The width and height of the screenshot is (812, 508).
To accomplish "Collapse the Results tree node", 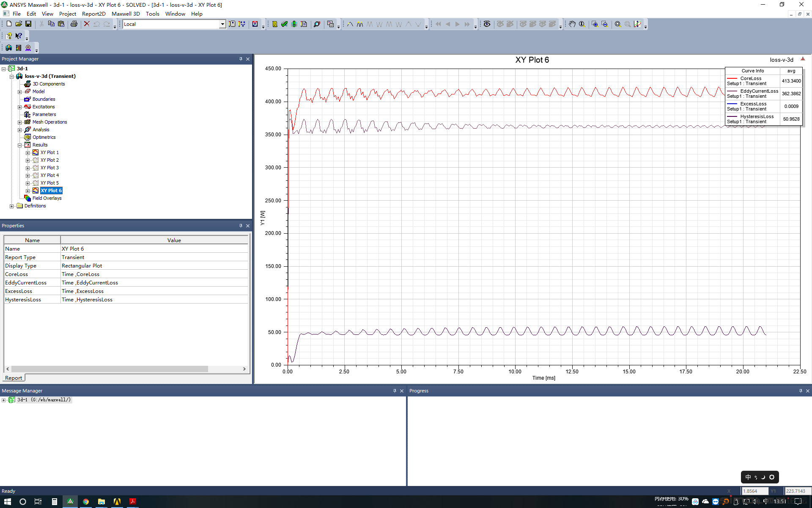I will (19, 145).
